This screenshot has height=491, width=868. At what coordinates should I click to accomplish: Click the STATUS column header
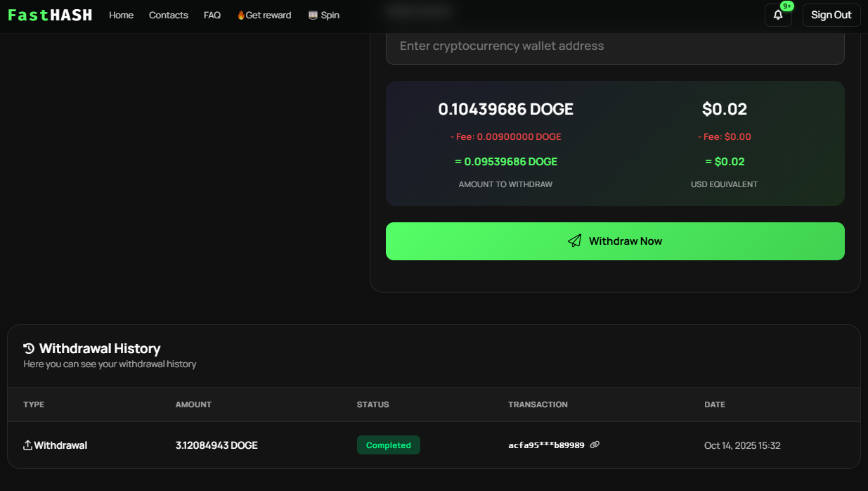click(x=373, y=404)
